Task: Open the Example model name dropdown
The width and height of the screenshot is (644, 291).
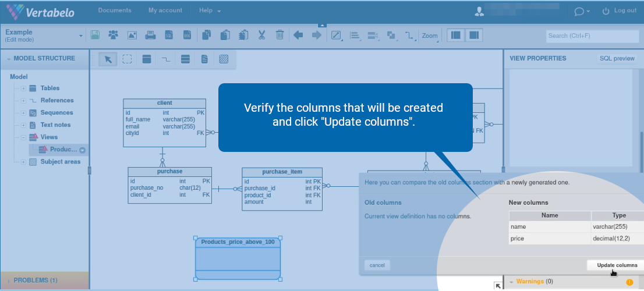Action: pos(80,36)
